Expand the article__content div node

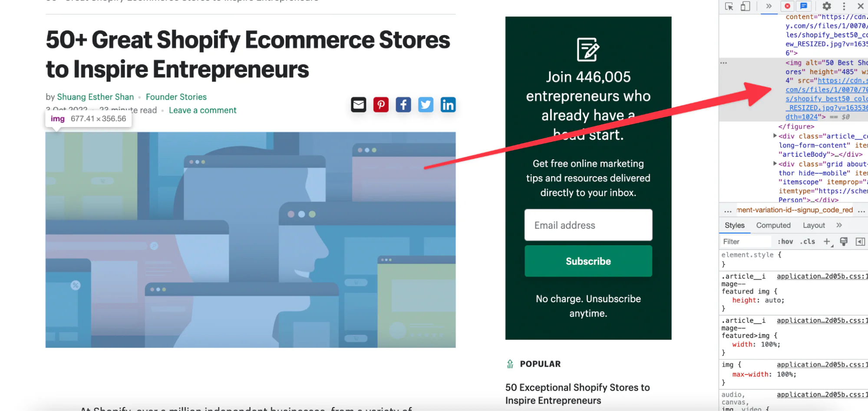coord(775,136)
